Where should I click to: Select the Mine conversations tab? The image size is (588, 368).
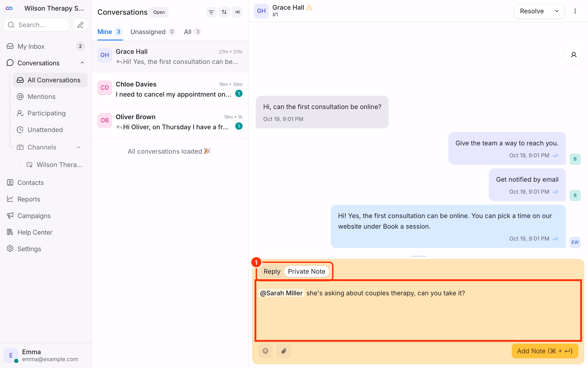coord(110,32)
